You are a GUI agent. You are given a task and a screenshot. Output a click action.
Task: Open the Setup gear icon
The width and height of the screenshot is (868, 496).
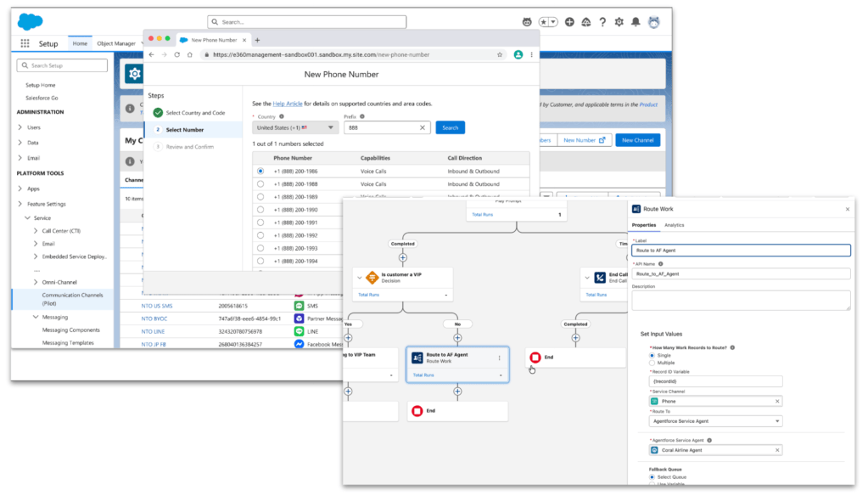coord(619,23)
